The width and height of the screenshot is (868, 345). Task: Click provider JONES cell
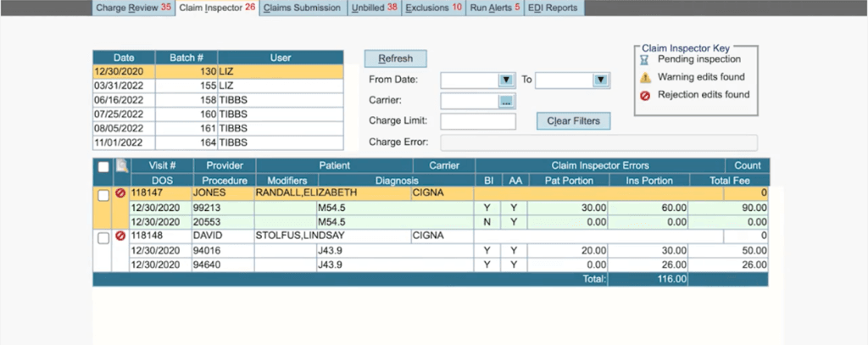pyautogui.click(x=223, y=192)
